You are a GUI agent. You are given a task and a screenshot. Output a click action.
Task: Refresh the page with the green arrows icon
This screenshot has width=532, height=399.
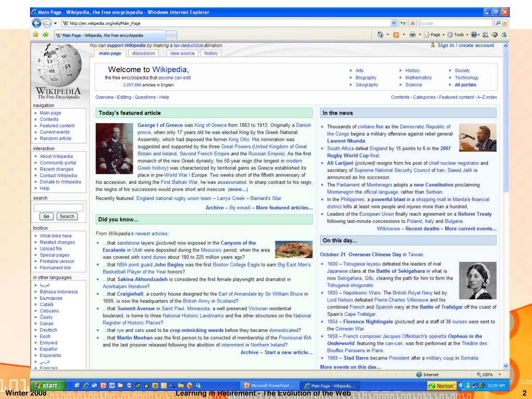coord(403,23)
